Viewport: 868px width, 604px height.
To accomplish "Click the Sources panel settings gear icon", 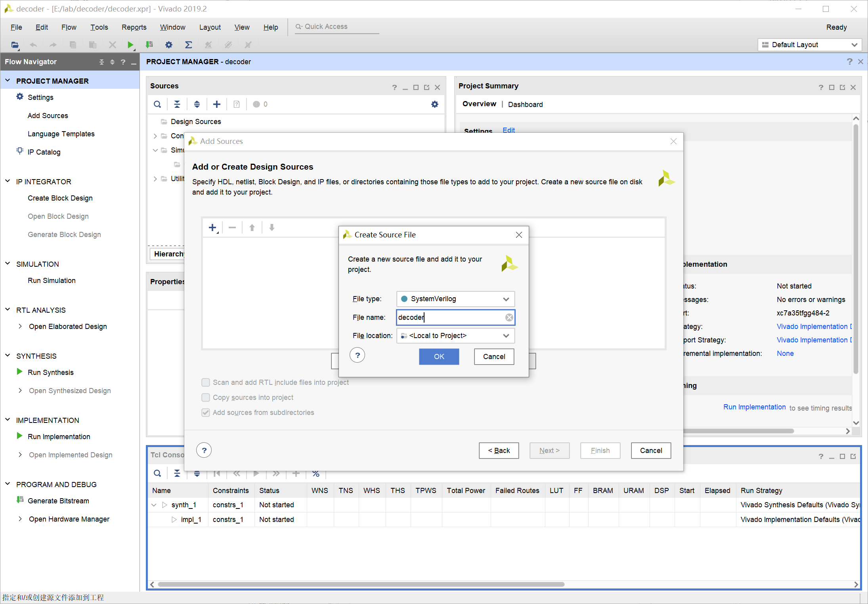I will 435,104.
